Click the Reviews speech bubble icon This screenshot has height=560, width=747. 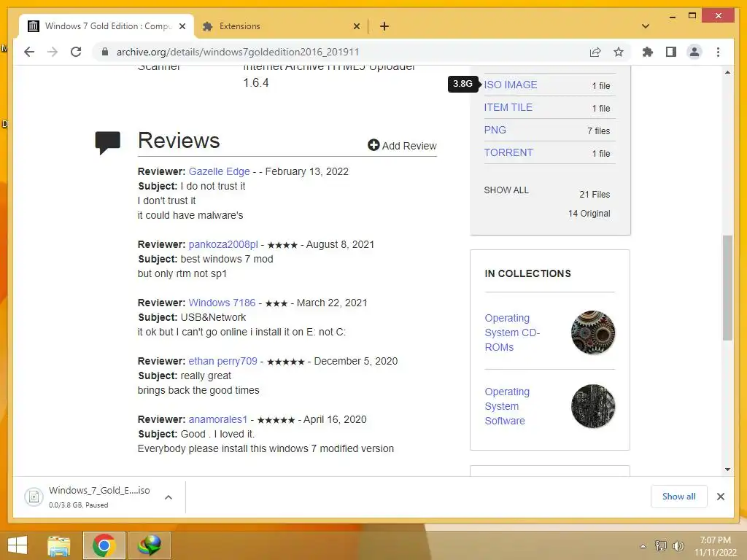(108, 142)
